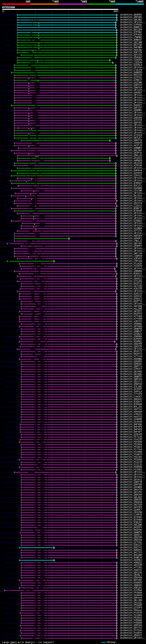This screenshot has width=146, height=644.
Task: Open the UniRef100_A9QQ31 entry
Action: tap(131, 563)
